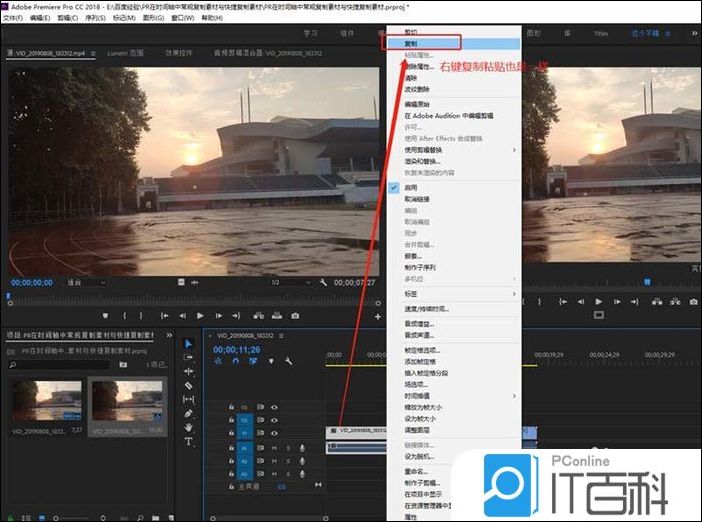Mute audio track A1

click(x=274, y=447)
